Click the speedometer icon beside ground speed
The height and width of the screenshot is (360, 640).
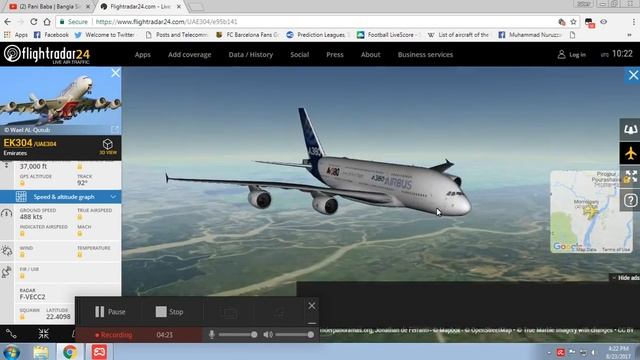pyautogui.click(x=7, y=213)
